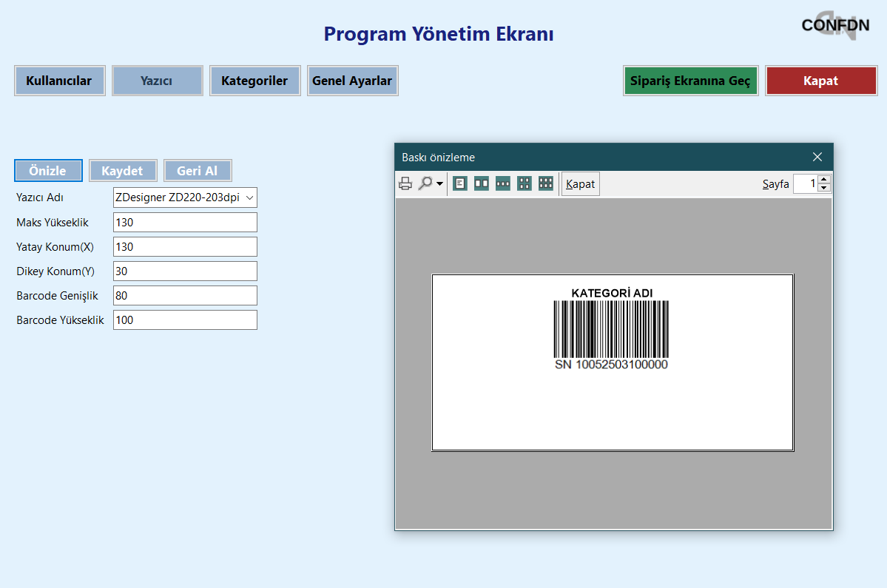
Task: Click the "Maks Yükseklik" label
Action: tap(53, 222)
